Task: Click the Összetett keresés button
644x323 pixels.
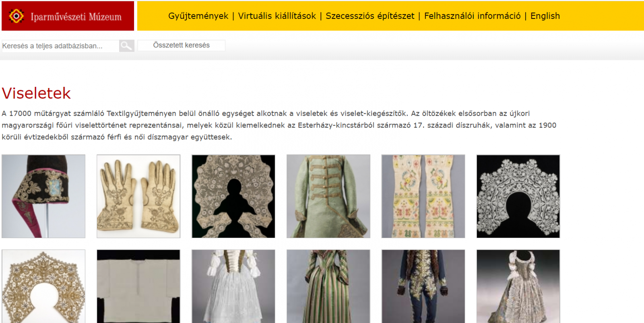Action: (x=181, y=45)
